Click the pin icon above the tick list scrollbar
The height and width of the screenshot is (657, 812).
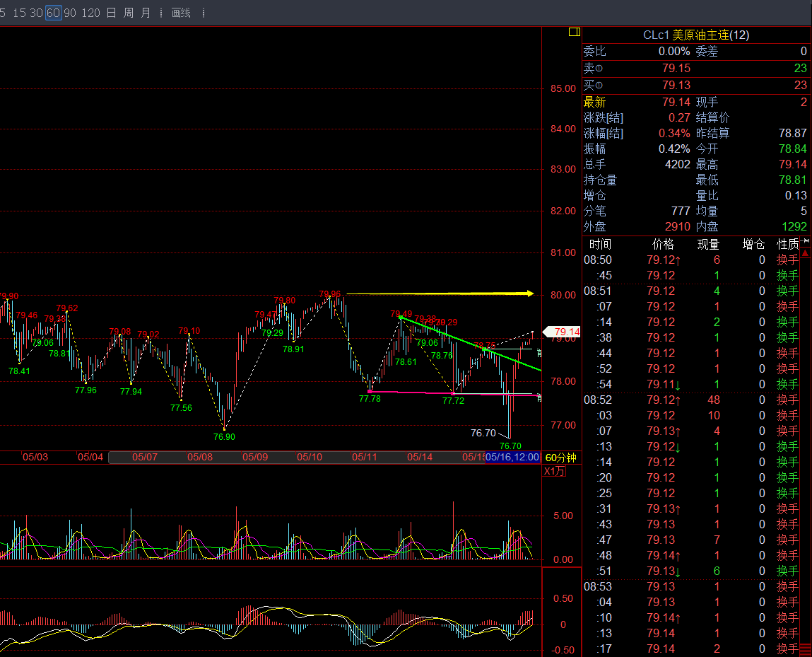click(805, 241)
